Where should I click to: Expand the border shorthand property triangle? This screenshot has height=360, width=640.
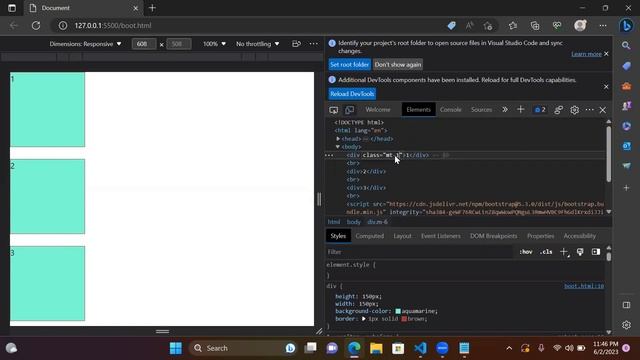click(x=363, y=319)
